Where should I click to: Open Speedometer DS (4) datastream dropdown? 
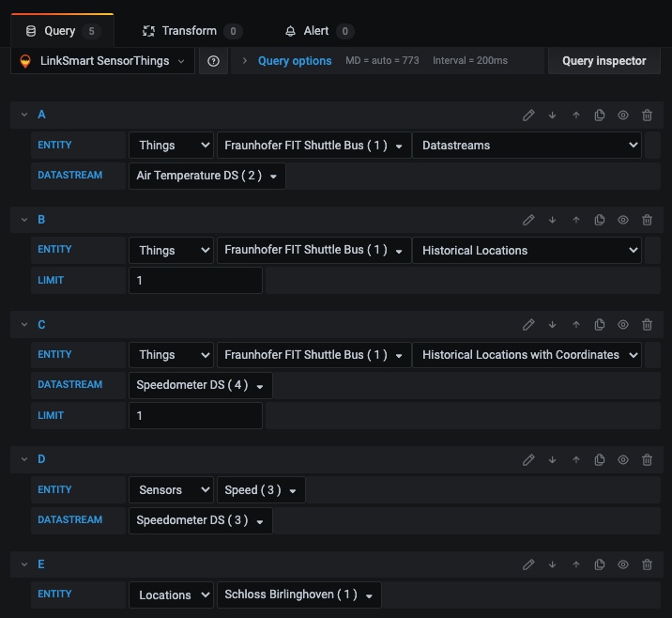[201, 386]
